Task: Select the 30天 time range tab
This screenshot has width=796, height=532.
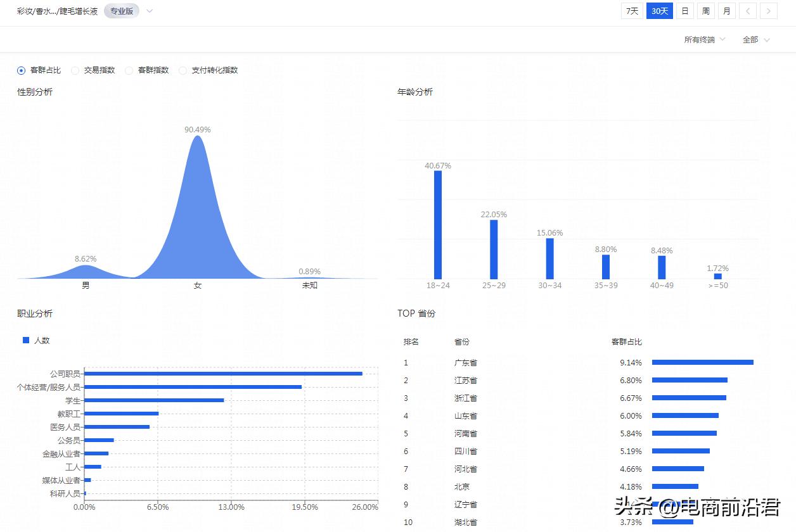Action: pos(659,11)
